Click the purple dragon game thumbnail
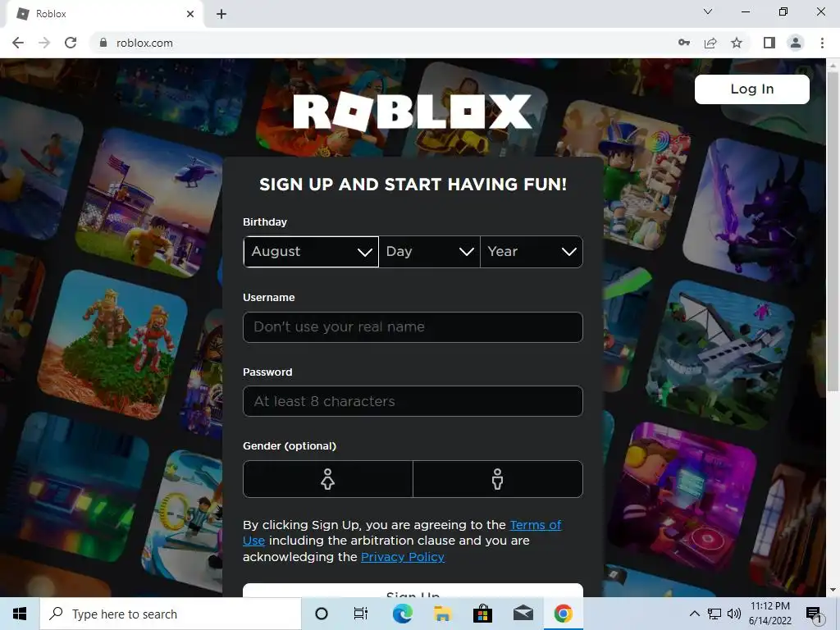Image resolution: width=840 pixels, height=630 pixels. (x=756, y=210)
